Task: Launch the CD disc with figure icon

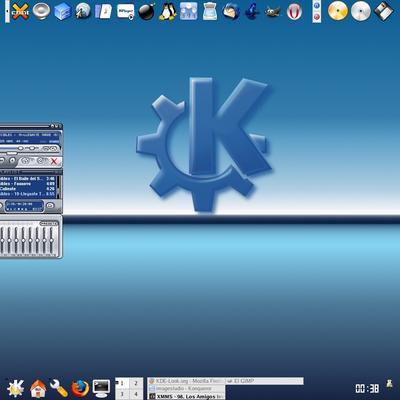Action: (x=83, y=11)
